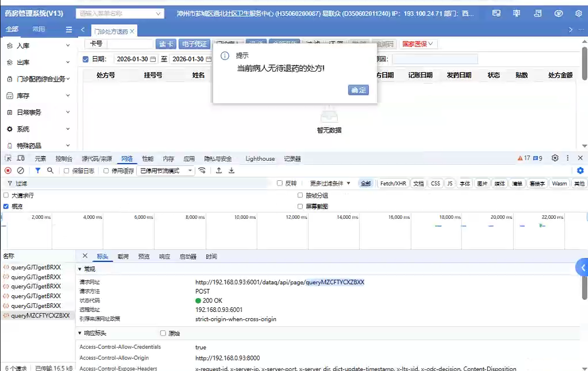
Task: Confirm the dialog with 确定 button
Action: (x=358, y=90)
